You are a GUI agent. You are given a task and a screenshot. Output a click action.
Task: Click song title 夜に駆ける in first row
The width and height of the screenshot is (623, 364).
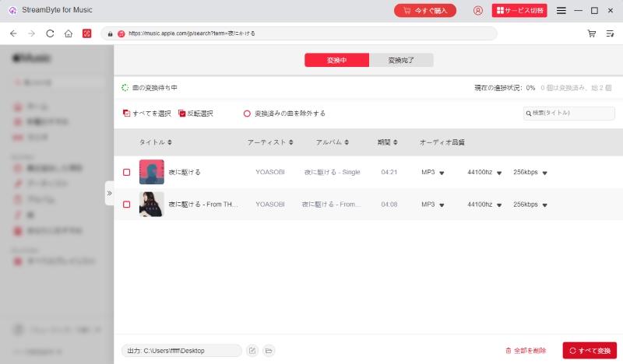[185, 172]
